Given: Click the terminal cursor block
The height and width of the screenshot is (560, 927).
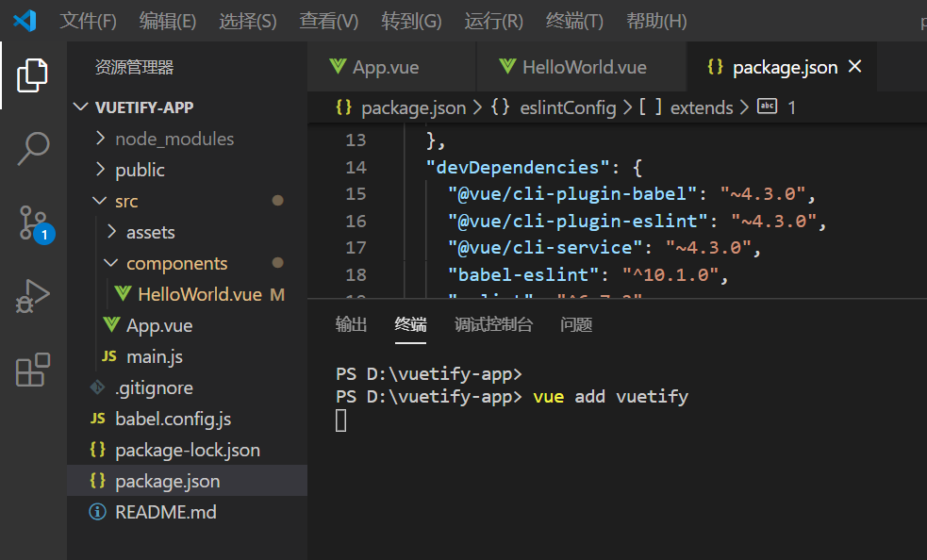Looking at the screenshot, I should (x=341, y=420).
